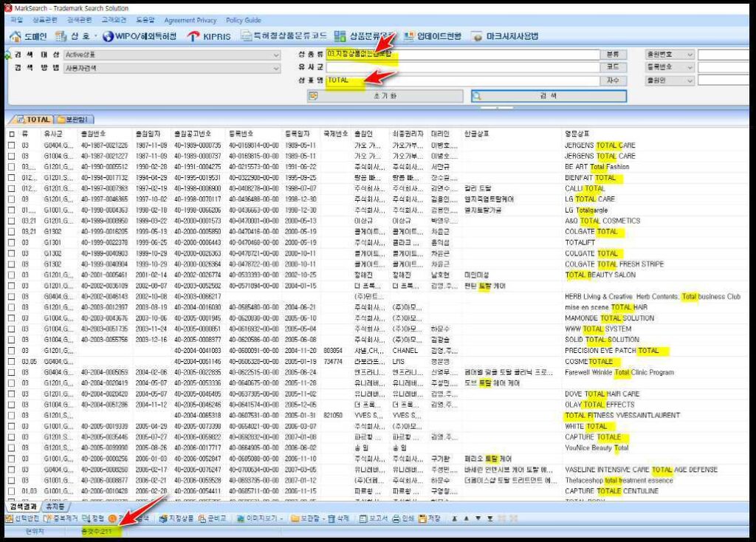
Task: Open the Agreement Privacy menu
Action: pos(190,20)
